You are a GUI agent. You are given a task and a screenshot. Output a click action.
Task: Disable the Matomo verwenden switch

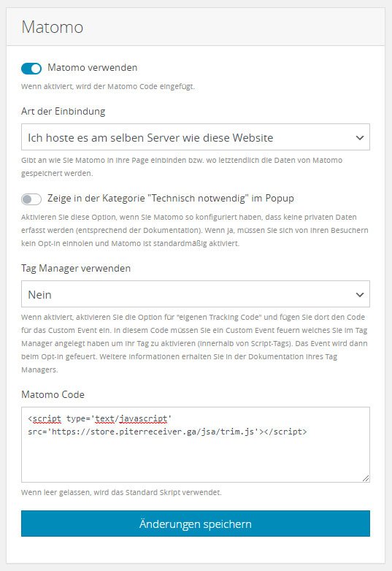tap(31, 68)
